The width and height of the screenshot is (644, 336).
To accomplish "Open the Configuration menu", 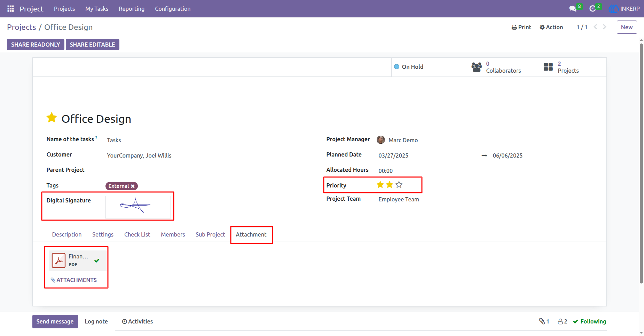I will (x=173, y=9).
